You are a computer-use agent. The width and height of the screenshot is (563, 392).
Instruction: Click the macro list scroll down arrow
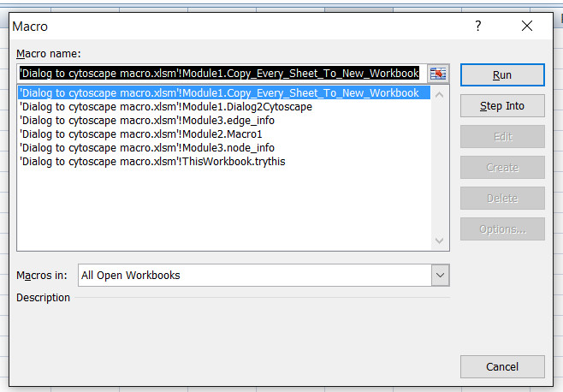(x=439, y=241)
